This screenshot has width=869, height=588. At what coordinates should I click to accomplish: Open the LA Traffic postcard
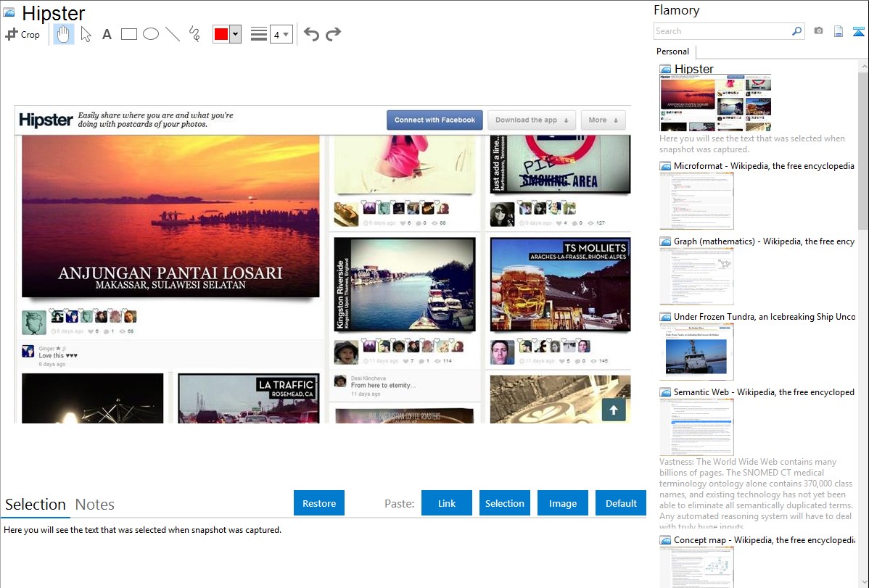[248, 399]
